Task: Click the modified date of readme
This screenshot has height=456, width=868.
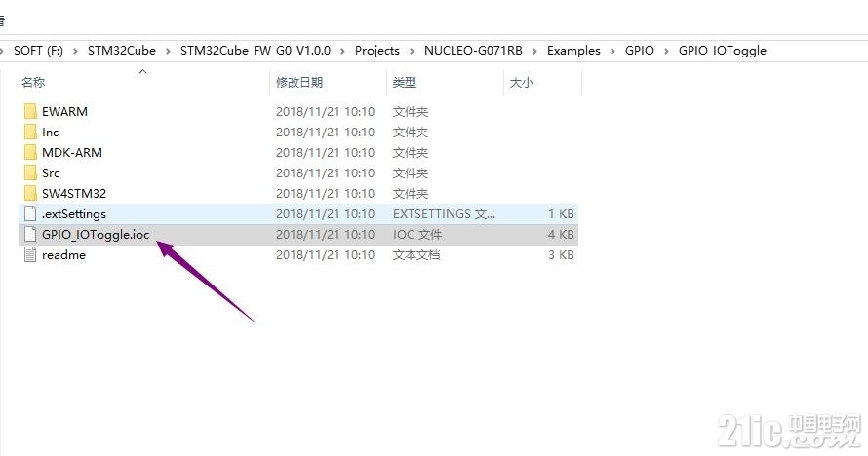Action: coord(325,255)
